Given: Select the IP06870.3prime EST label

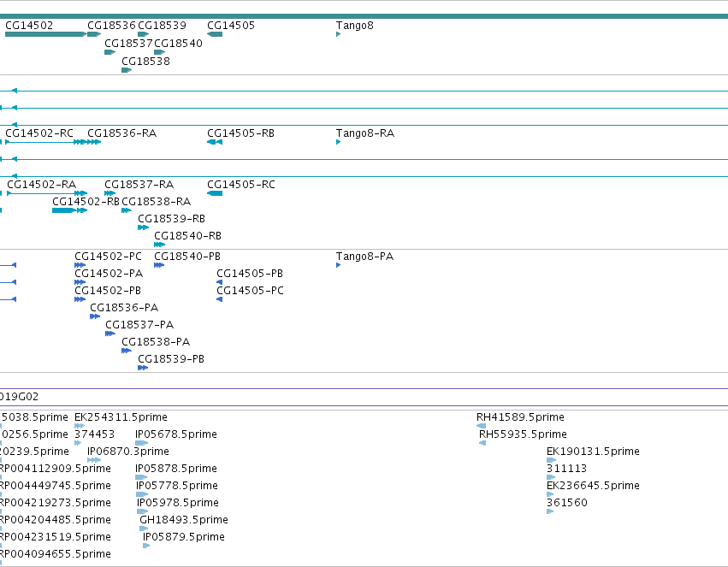Looking at the screenshot, I should [x=128, y=452].
